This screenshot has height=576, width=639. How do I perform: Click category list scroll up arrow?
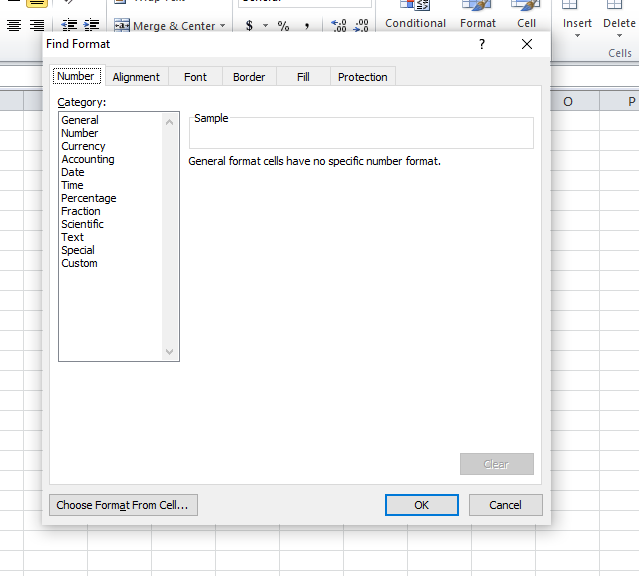170,122
